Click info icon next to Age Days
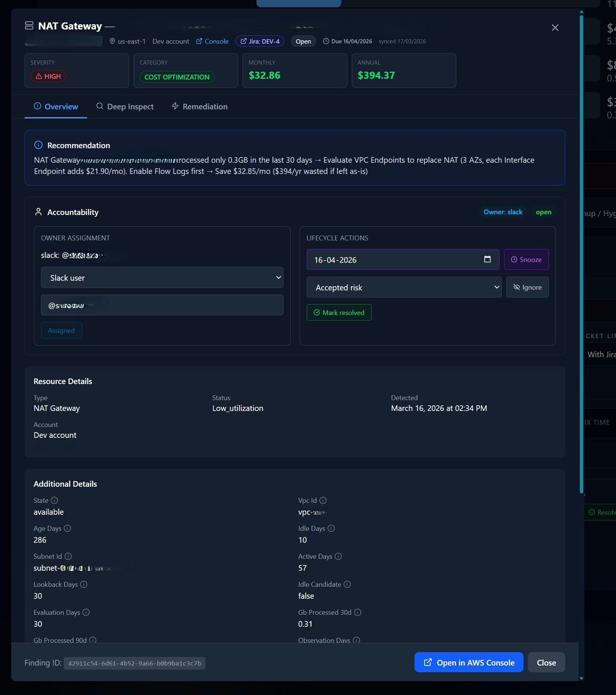This screenshot has width=616, height=695. [68, 529]
